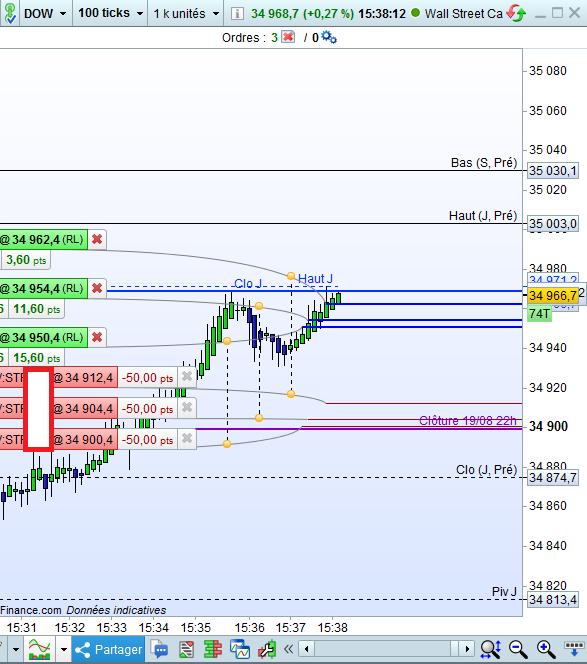Click the red-green arrows link icon
This screenshot has height=664, width=587.
(517, 13)
